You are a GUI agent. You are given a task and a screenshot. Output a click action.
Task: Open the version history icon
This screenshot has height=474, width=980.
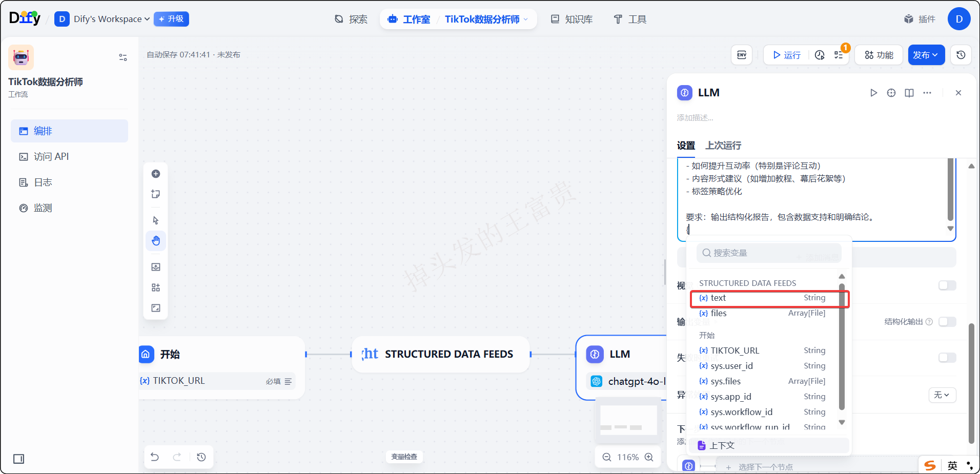pyautogui.click(x=961, y=55)
